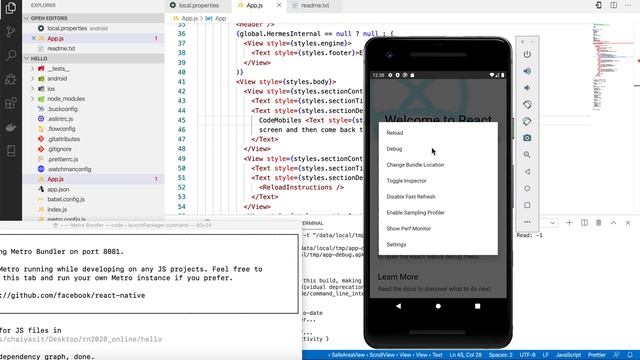Click the emulator power button
This screenshot has width=640, height=360.
527,54
